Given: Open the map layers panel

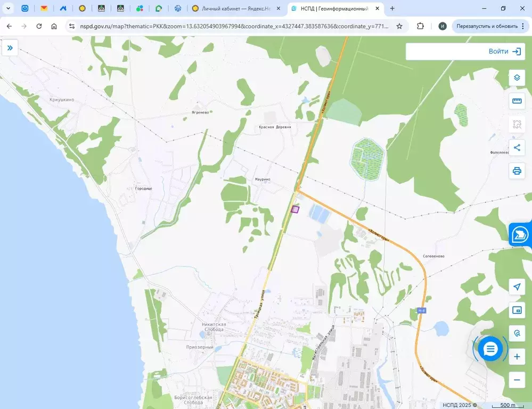Looking at the screenshot, I should (x=516, y=78).
